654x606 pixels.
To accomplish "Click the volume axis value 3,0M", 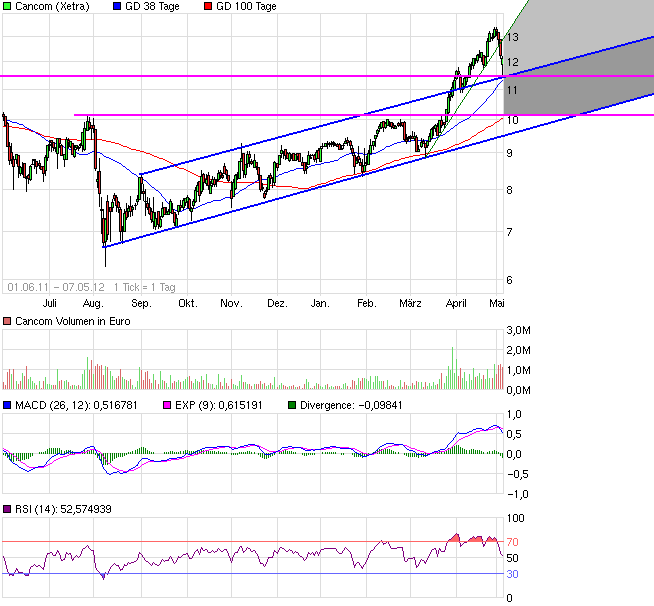I will (518, 331).
